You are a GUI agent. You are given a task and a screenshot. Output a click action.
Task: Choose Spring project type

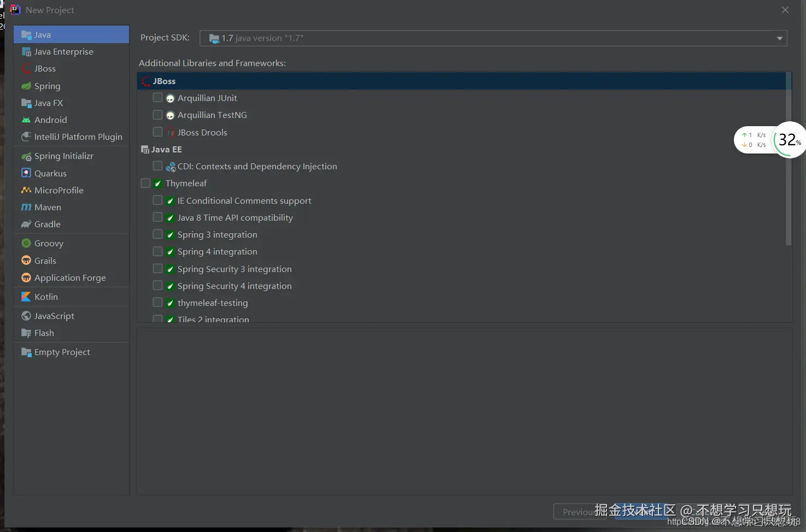pyautogui.click(x=71, y=86)
